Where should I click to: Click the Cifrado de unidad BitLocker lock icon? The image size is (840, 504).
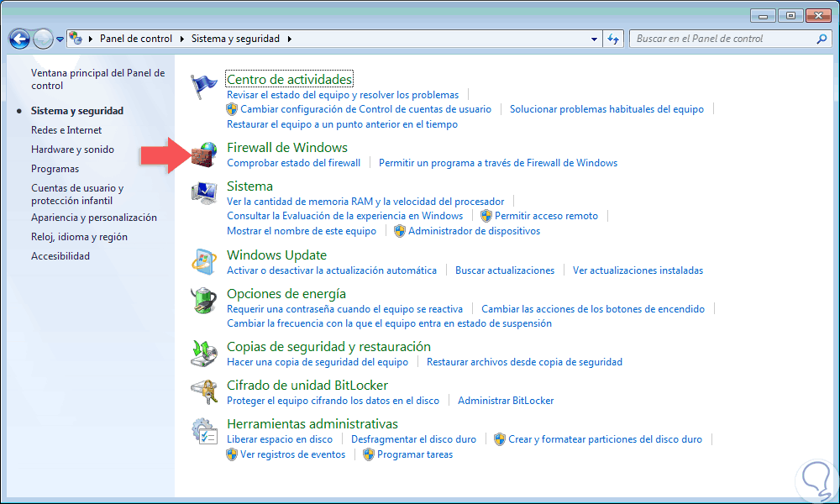pos(204,392)
